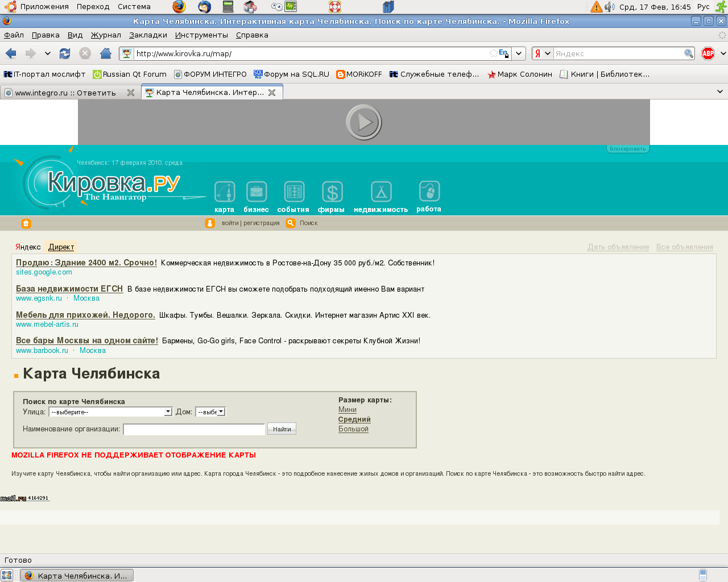Image resolution: width=728 pixels, height=582 pixels.
Task: Select 'Мини' map size
Action: tap(348, 410)
